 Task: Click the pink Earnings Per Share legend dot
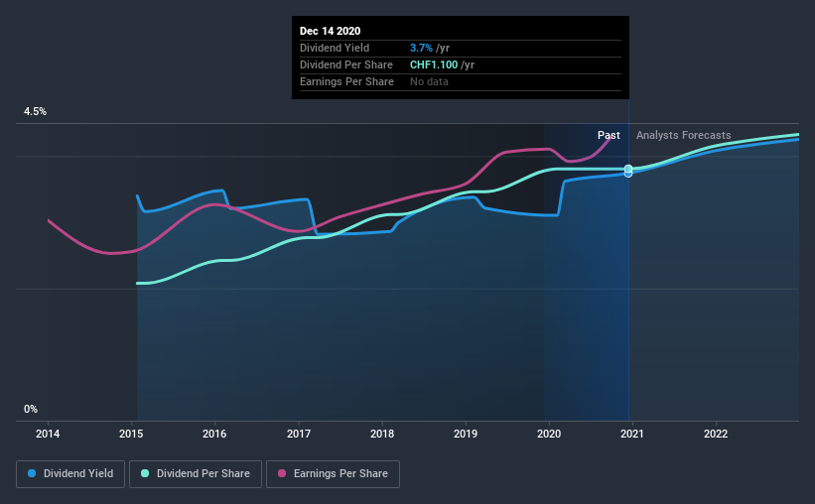282,473
